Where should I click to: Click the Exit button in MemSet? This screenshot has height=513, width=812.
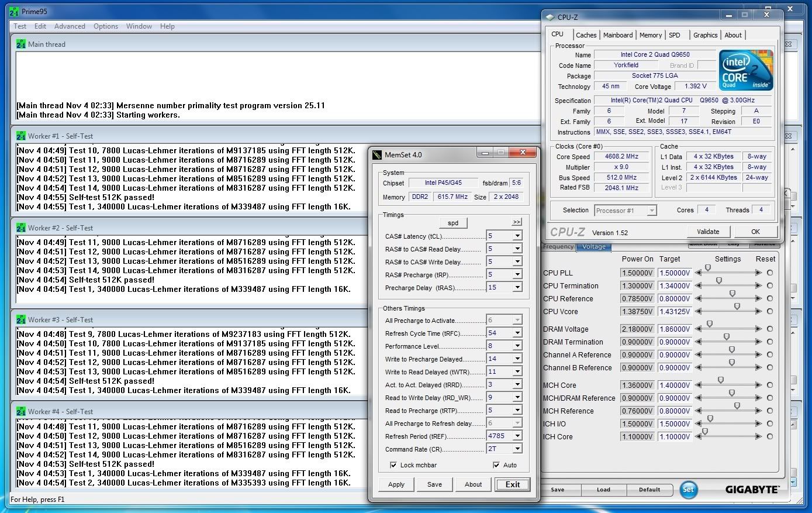pyautogui.click(x=513, y=484)
